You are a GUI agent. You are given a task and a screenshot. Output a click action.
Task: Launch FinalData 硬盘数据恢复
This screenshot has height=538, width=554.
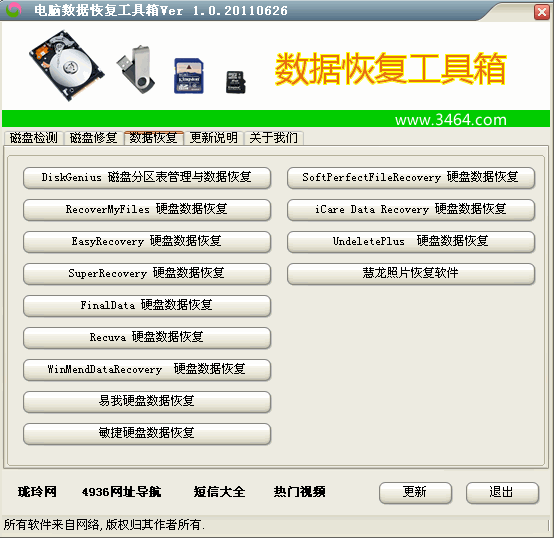pyautogui.click(x=147, y=306)
